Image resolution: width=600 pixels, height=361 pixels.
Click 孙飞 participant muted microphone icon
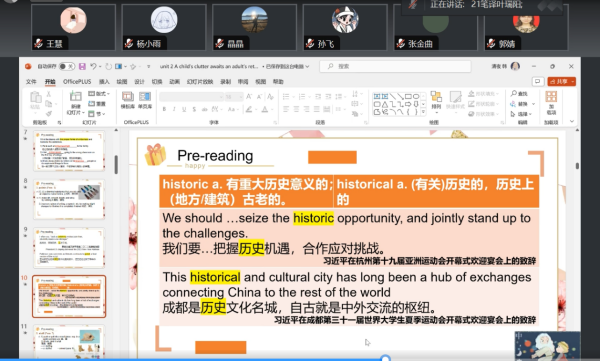point(311,44)
